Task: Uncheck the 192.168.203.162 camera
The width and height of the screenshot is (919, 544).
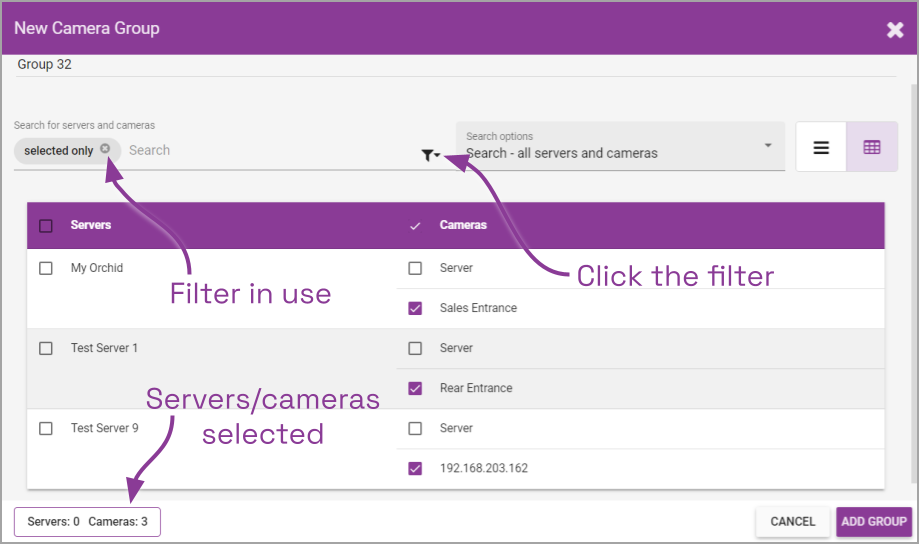Action: point(416,469)
